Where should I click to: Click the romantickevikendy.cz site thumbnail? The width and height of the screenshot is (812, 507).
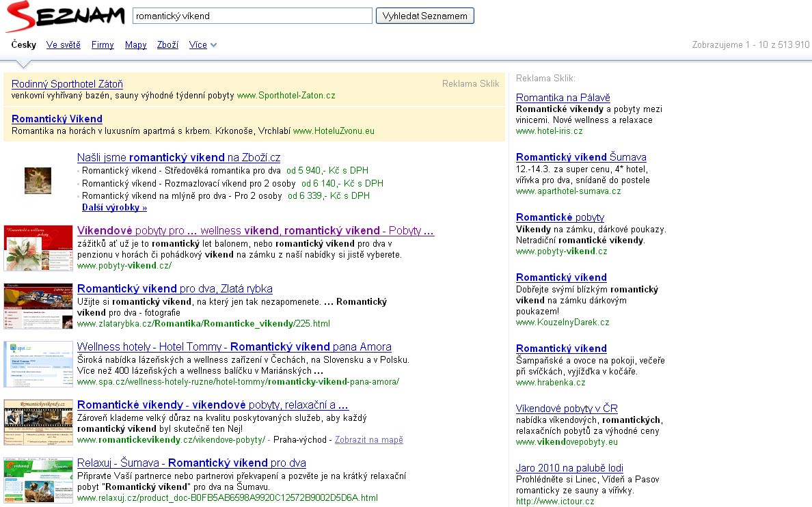[x=38, y=422]
